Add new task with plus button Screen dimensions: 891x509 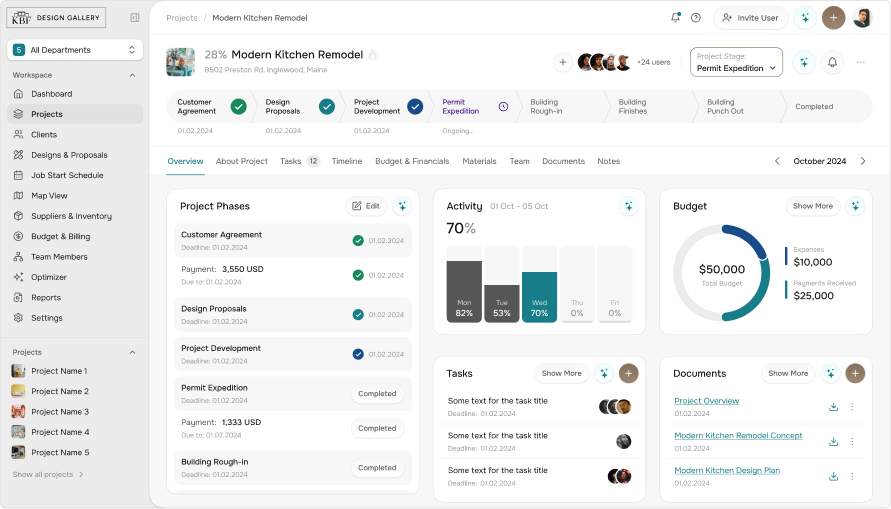point(628,373)
